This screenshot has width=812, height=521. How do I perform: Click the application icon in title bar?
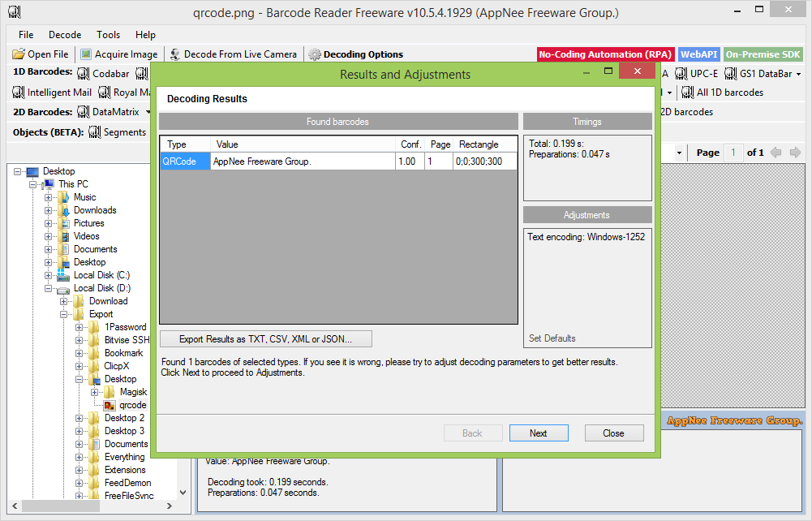point(15,12)
